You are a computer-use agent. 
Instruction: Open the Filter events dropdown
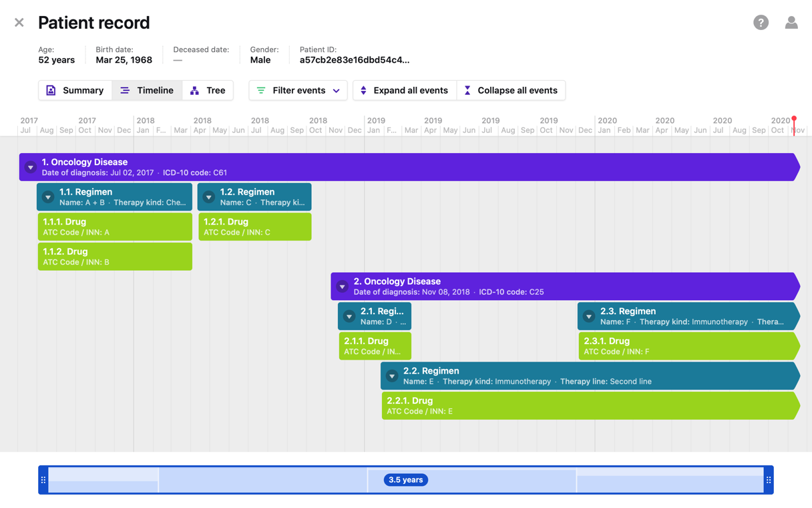pyautogui.click(x=298, y=90)
